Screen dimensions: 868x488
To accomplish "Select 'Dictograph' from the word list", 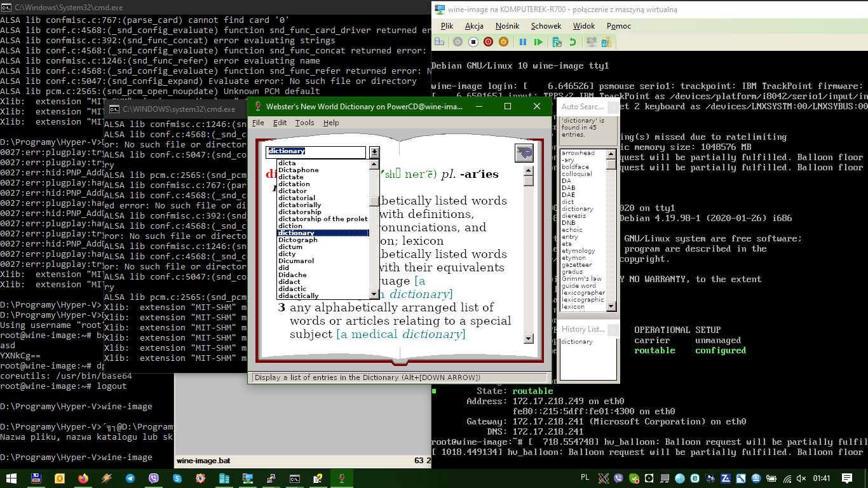I will click(297, 240).
